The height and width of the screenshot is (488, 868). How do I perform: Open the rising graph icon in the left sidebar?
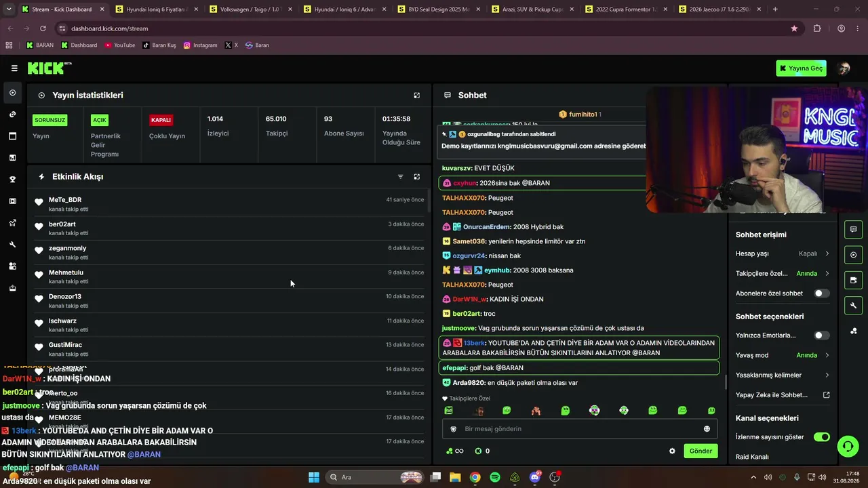pyautogui.click(x=12, y=223)
